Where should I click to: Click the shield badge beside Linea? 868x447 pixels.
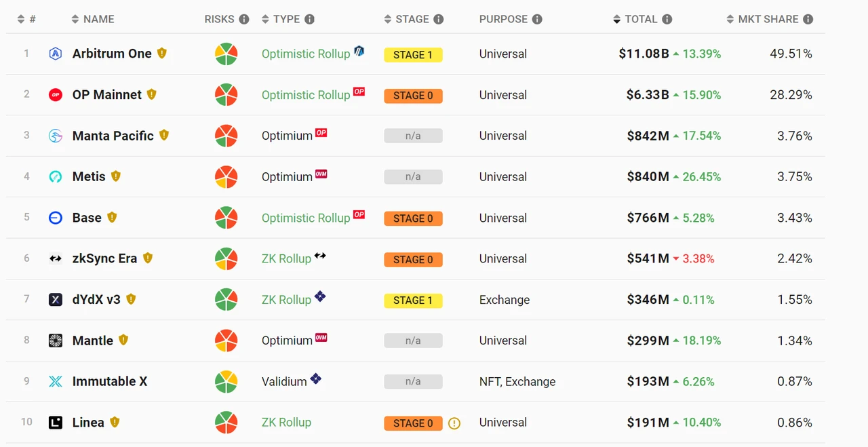(115, 422)
